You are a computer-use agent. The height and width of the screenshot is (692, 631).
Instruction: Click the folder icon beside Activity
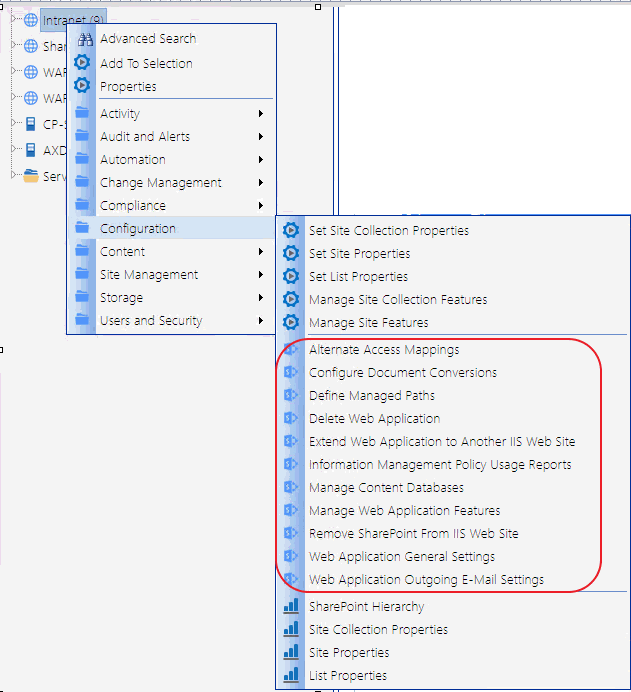tap(82, 113)
